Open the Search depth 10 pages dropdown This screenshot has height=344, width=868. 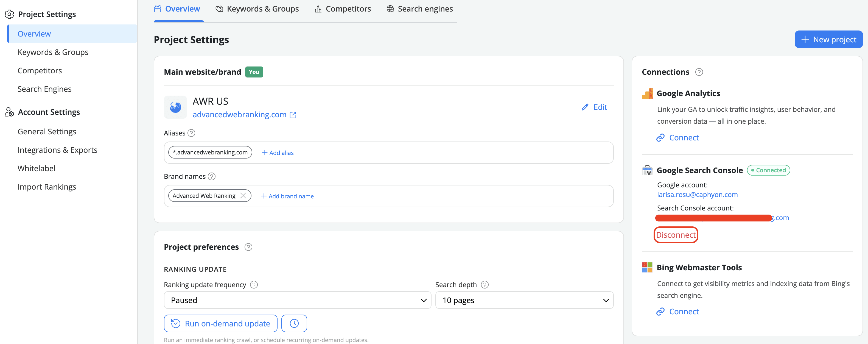524,300
